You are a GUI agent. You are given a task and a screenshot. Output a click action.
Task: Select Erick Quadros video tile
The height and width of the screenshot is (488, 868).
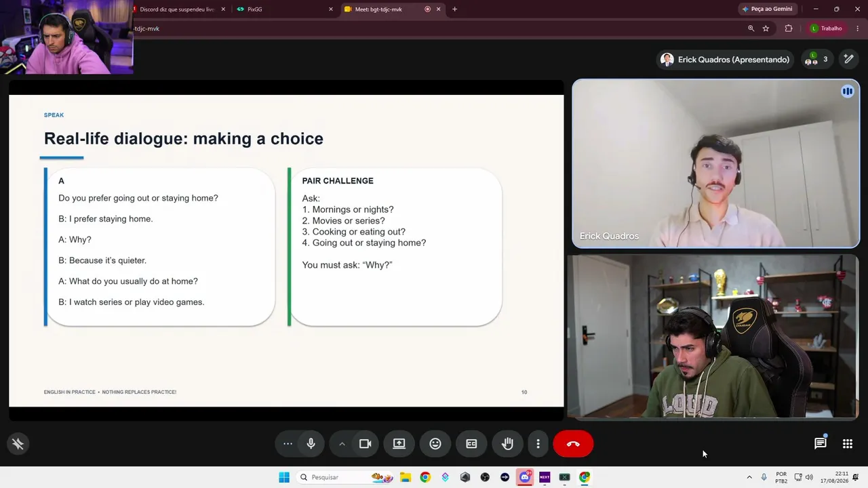pyautogui.click(x=716, y=164)
